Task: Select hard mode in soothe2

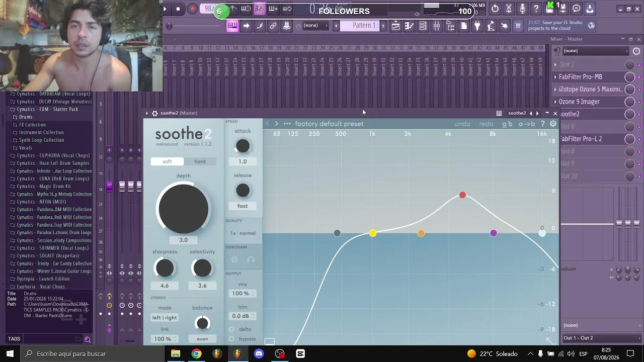Action: click(200, 161)
